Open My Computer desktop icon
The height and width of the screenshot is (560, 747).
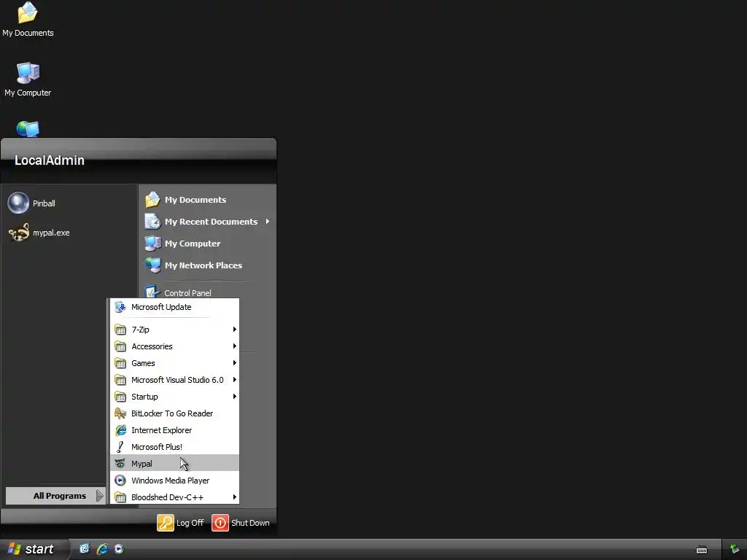click(x=28, y=79)
